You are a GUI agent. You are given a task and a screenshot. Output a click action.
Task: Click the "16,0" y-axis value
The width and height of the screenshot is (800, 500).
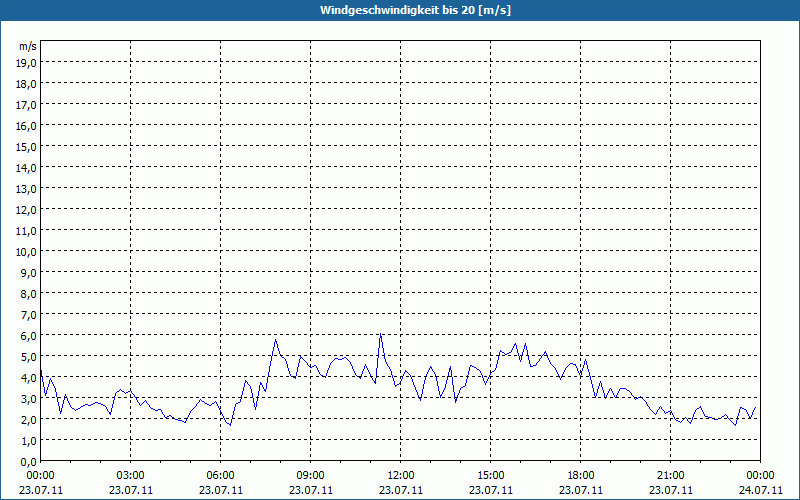point(26,126)
